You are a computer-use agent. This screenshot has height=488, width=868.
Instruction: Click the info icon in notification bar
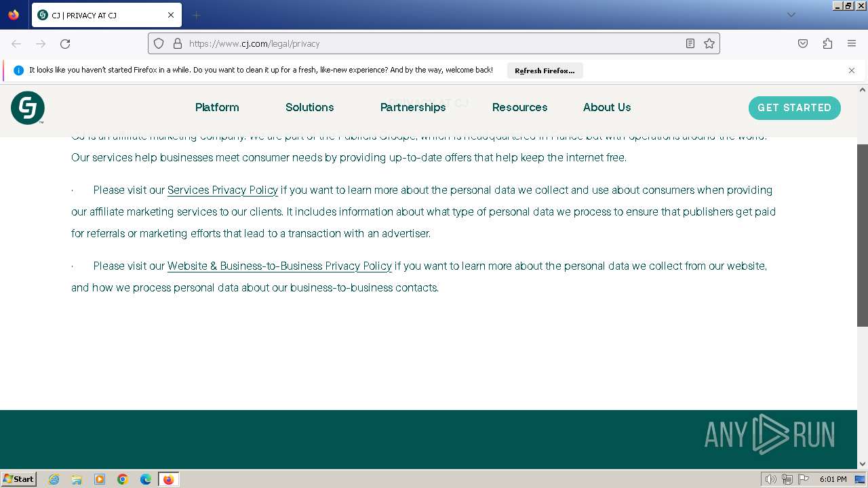click(x=18, y=70)
